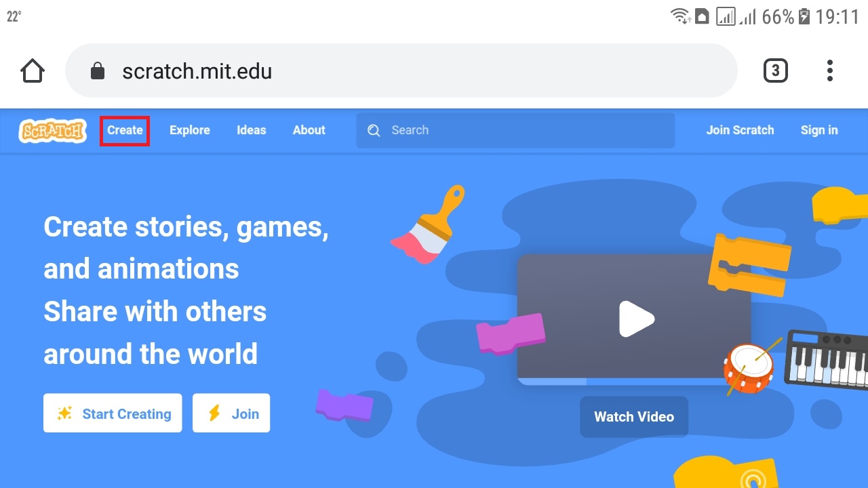Click Sign in
Viewport: 868px width, 488px height.
(819, 130)
